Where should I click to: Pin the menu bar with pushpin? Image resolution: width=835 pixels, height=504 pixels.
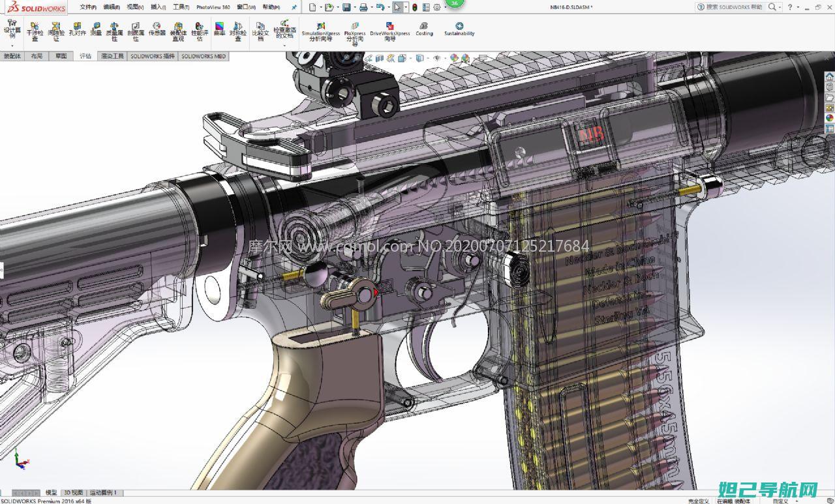[294, 7]
